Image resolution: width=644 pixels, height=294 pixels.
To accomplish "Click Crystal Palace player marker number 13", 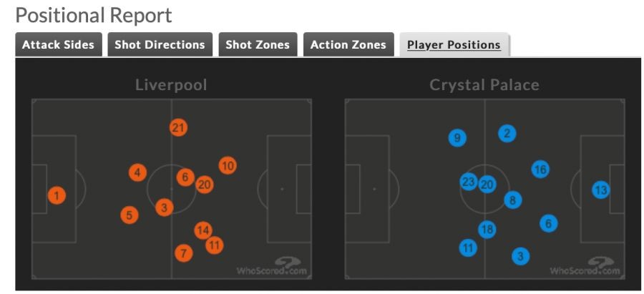I will click(601, 190).
